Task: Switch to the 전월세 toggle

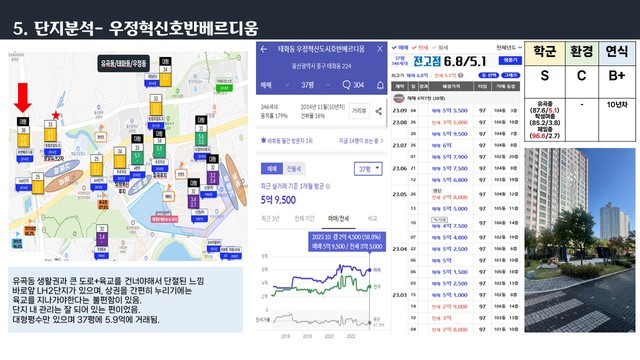Action: pos(293,169)
